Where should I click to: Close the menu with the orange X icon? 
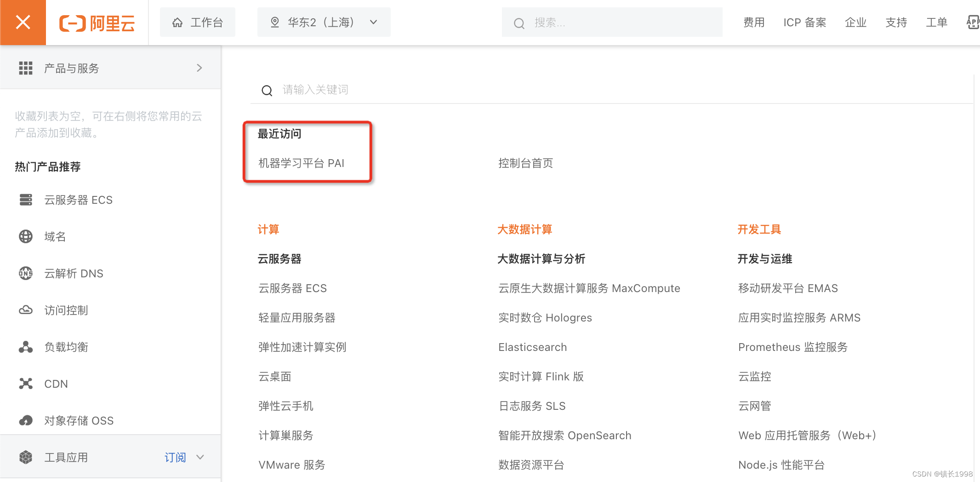[x=23, y=22]
